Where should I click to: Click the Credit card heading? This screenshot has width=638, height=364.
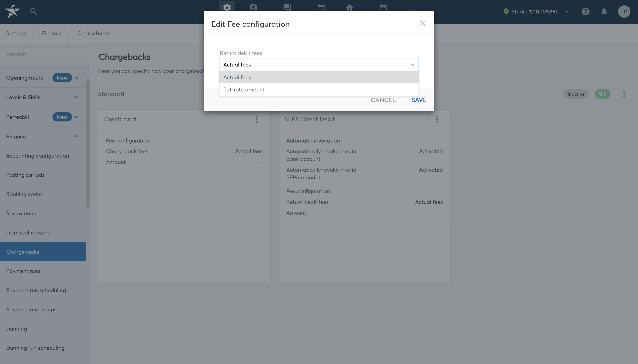click(x=120, y=119)
